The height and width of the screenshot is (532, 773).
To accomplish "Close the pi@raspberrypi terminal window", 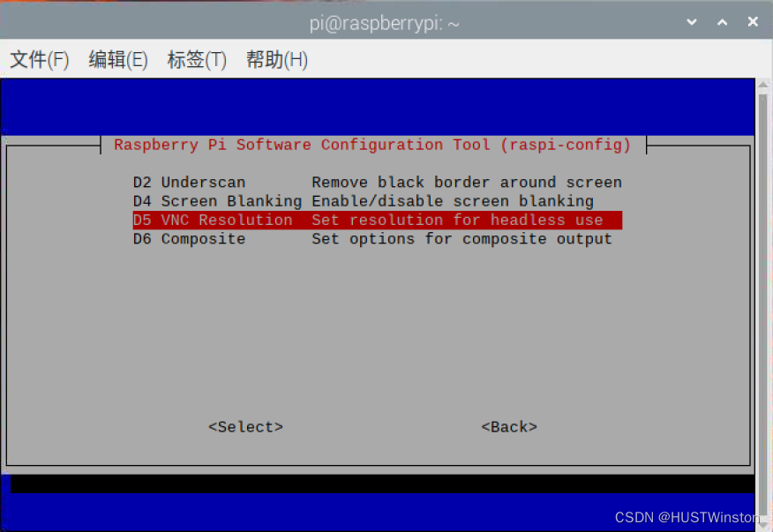I will (x=753, y=22).
